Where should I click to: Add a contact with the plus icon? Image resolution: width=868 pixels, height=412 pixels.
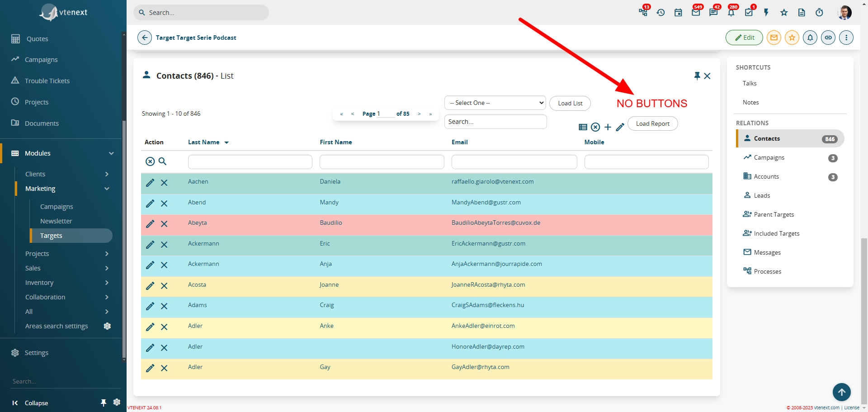point(608,127)
